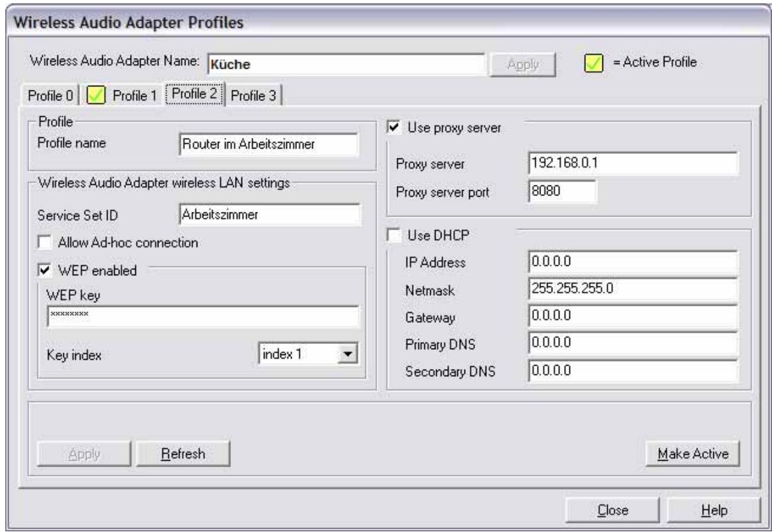The image size is (772, 532).
Task: Click the Apply button next to Refresh
Action: [84, 453]
